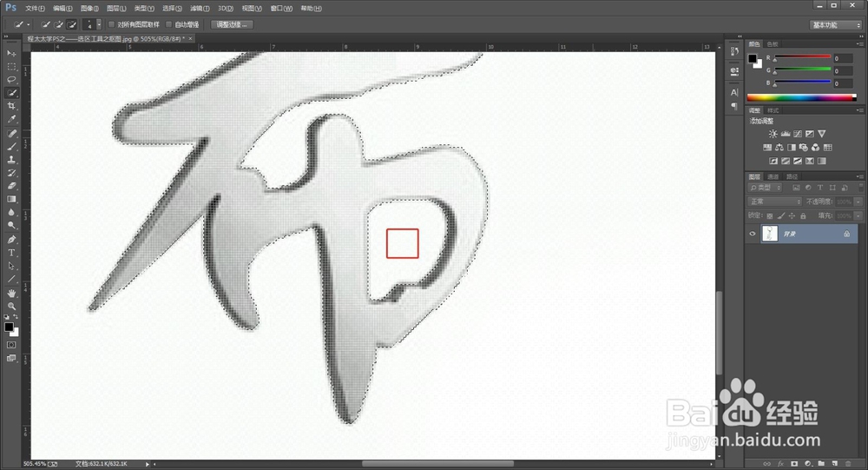Image resolution: width=868 pixels, height=470 pixels.
Task: Select the Spot Healing Brush tool
Action: point(11,134)
